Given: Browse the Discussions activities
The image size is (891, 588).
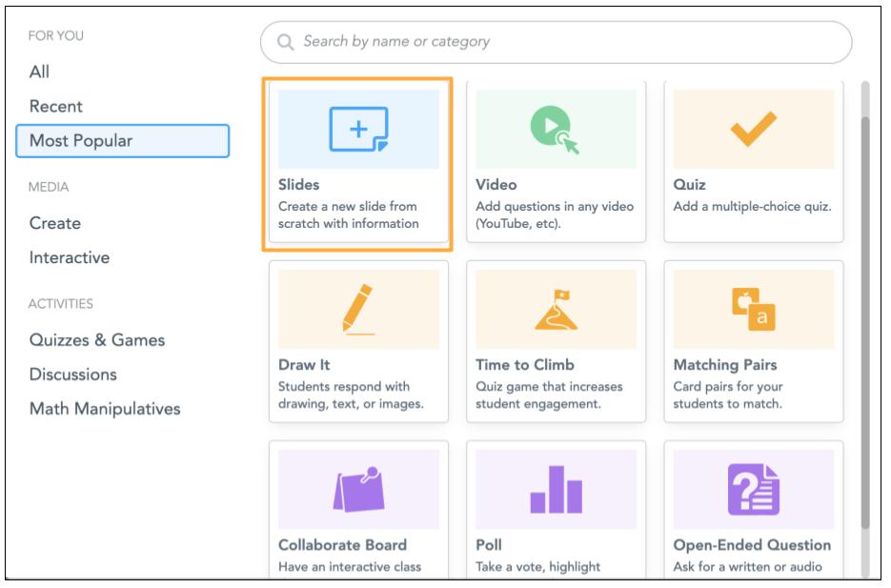Looking at the screenshot, I should tap(73, 375).
